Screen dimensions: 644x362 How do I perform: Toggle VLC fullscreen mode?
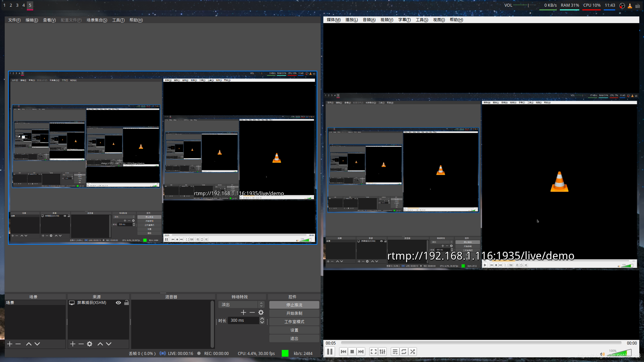point(373,352)
